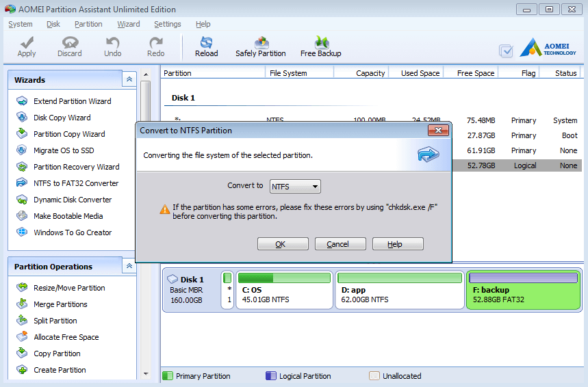
Task: Click the sidebar scroll down arrow
Action: click(x=146, y=373)
